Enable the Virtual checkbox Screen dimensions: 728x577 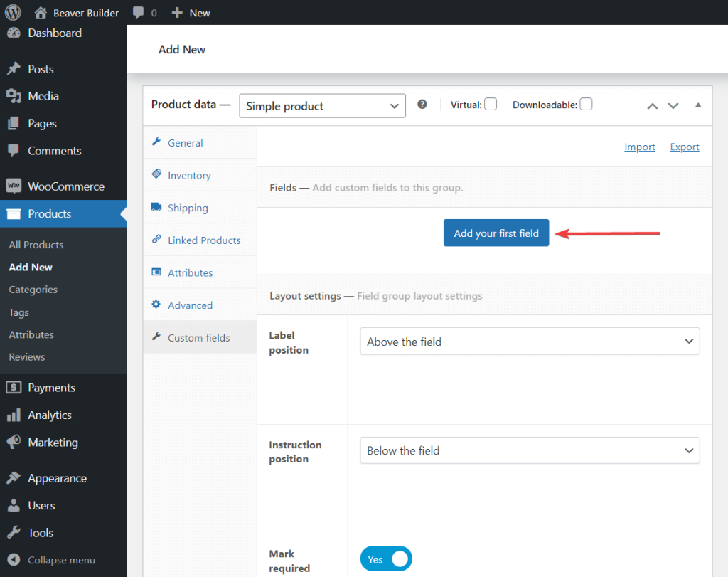(x=491, y=103)
